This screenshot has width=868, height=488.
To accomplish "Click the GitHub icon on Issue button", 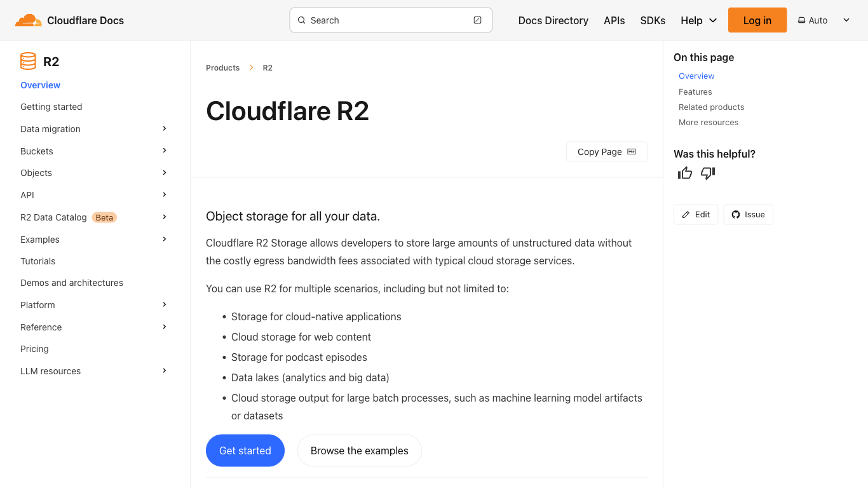I will pos(736,215).
